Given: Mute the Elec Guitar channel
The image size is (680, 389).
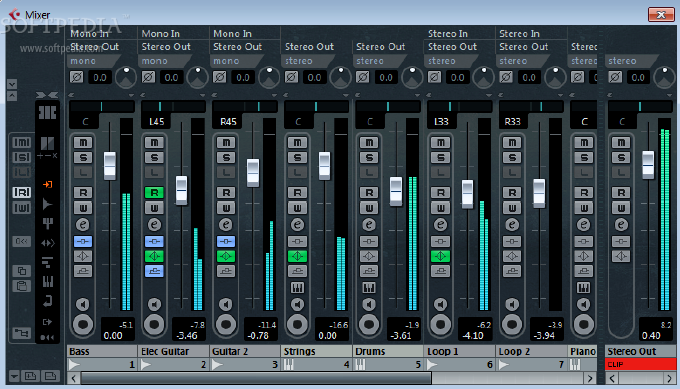Looking at the screenshot, I should pos(154,142).
